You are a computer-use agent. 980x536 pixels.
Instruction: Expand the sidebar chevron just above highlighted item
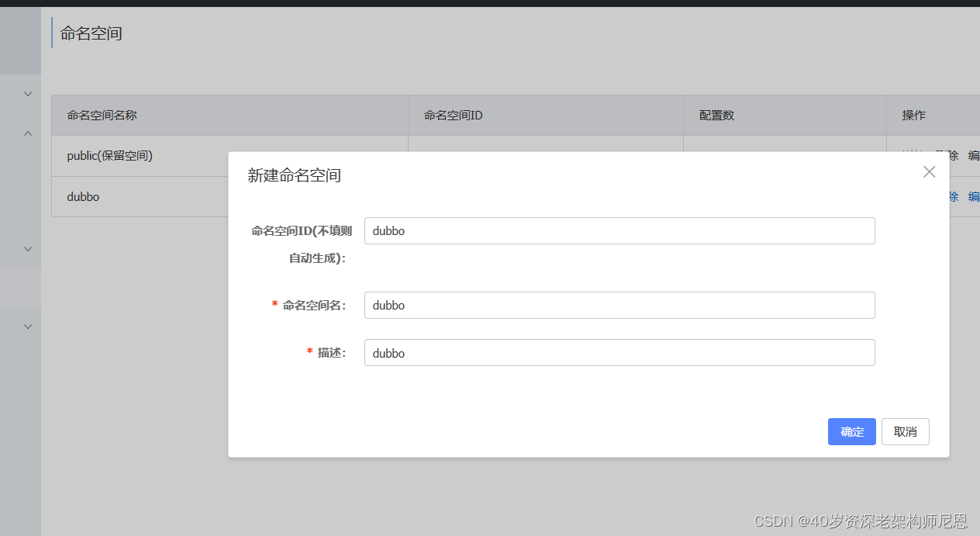tap(28, 249)
